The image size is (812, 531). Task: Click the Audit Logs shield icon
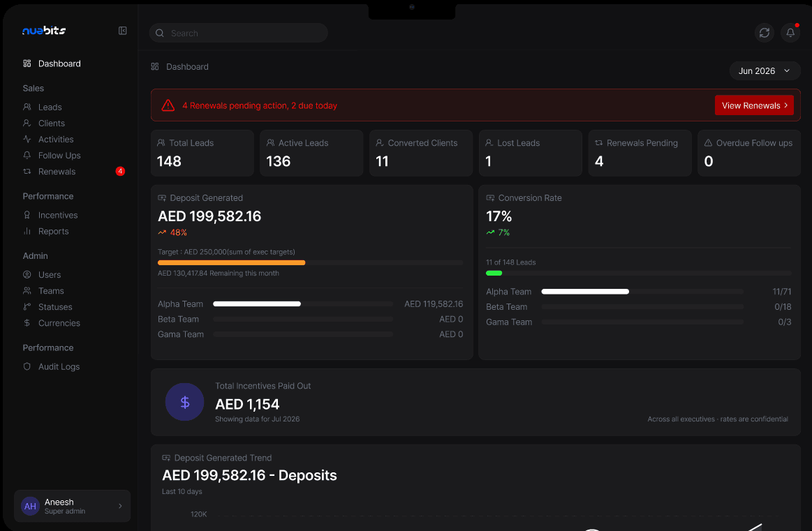27,366
